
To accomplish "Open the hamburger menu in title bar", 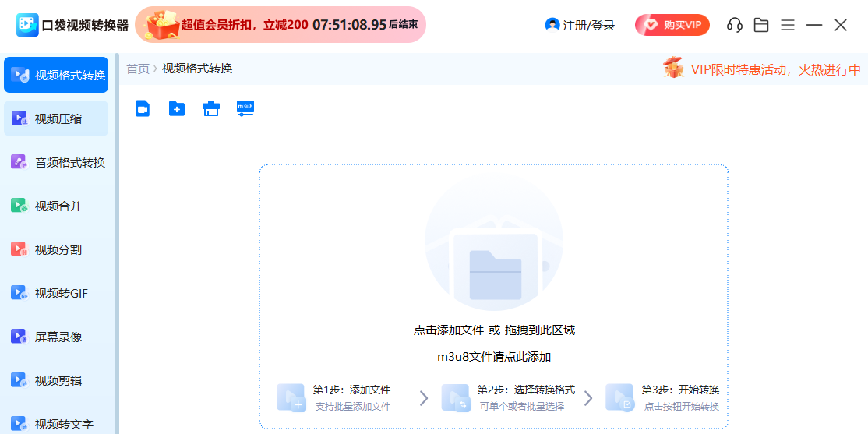I will [788, 25].
